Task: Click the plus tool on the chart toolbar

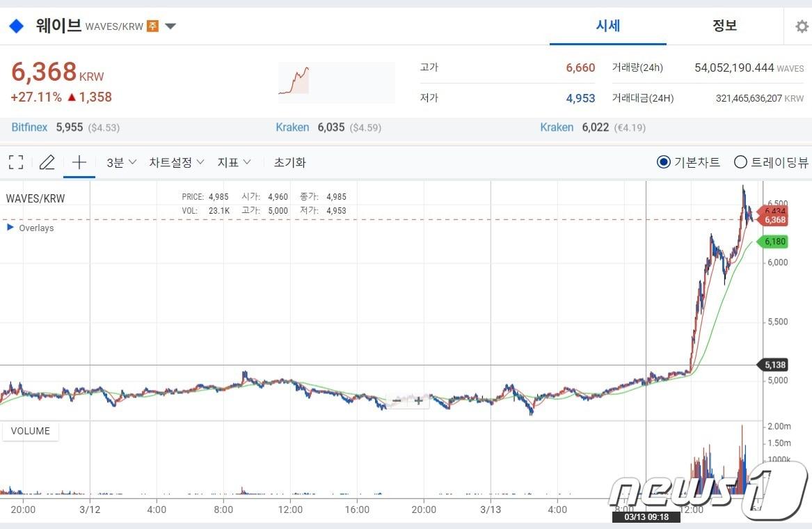Action: coord(79,161)
